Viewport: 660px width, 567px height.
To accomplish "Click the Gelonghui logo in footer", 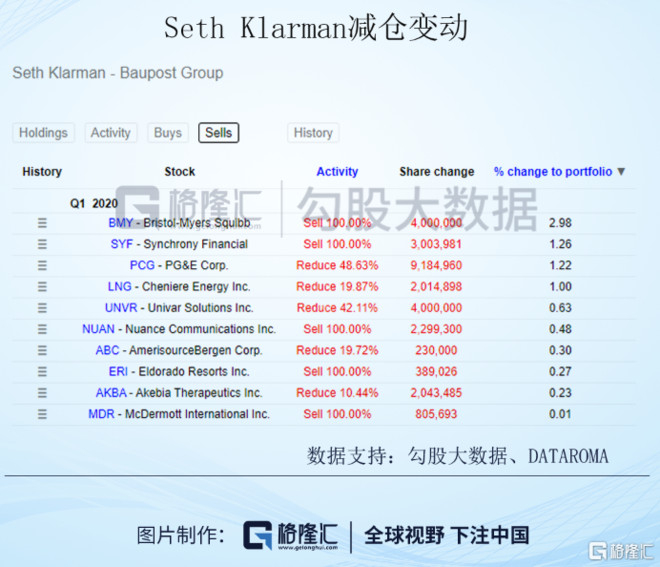I will tap(290, 535).
